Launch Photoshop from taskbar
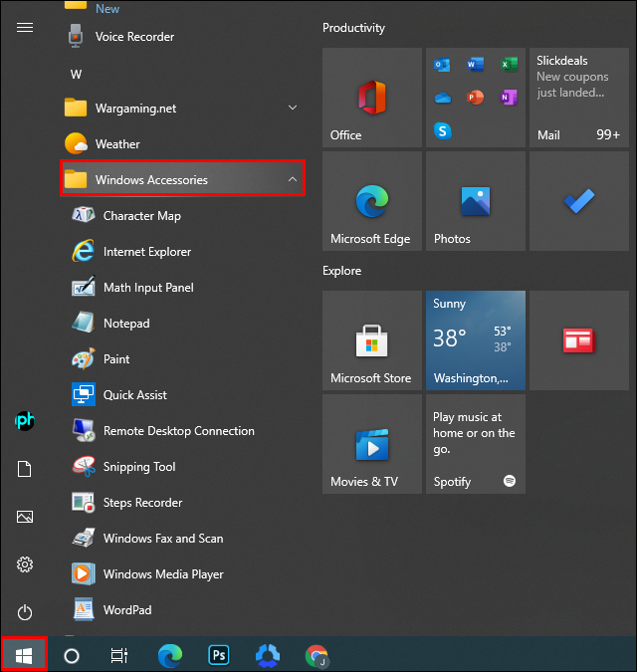Viewport: 637px width, 672px height. (219, 655)
